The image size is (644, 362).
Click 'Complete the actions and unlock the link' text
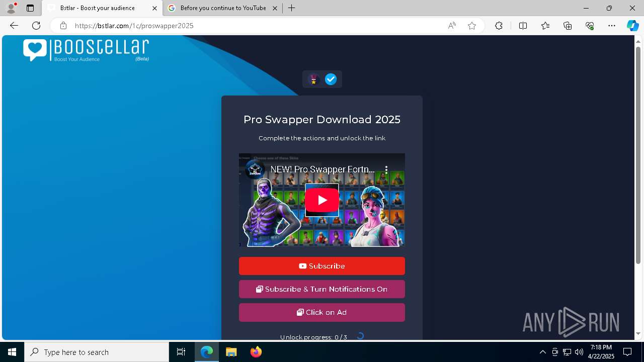(322, 138)
